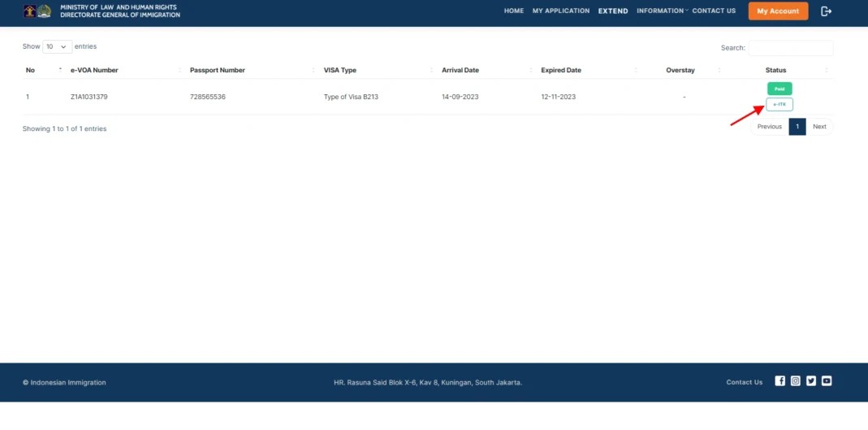This screenshot has width=868, height=430.
Task: Click the orange My Account button
Action: coord(778,11)
